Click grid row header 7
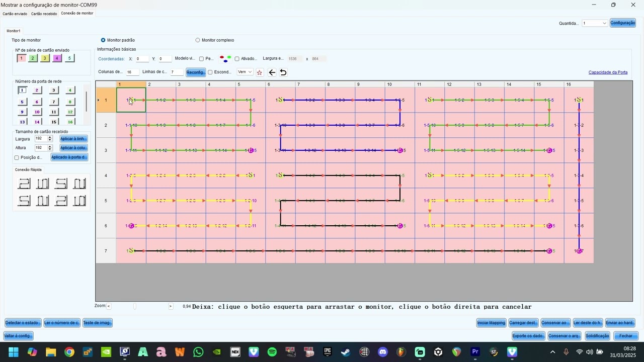 pos(106,251)
